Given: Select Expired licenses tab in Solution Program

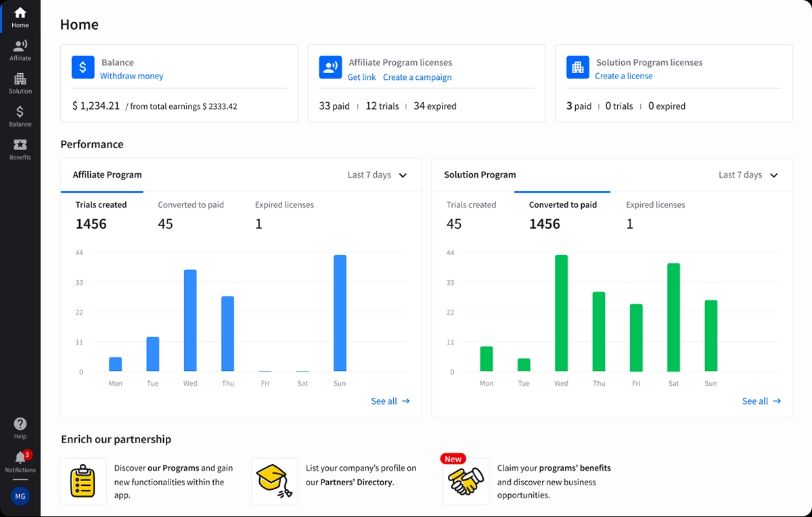Looking at the screenshot, I should pos(655,205).
